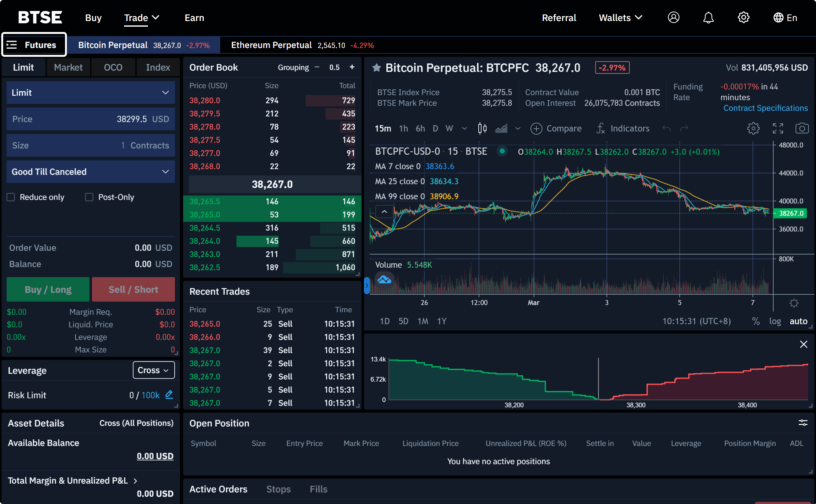Screen dimensions: 816x504
Task: Open the Good Till Canceled dropdown
Action: pyautogui.click(x=90, y=172)
